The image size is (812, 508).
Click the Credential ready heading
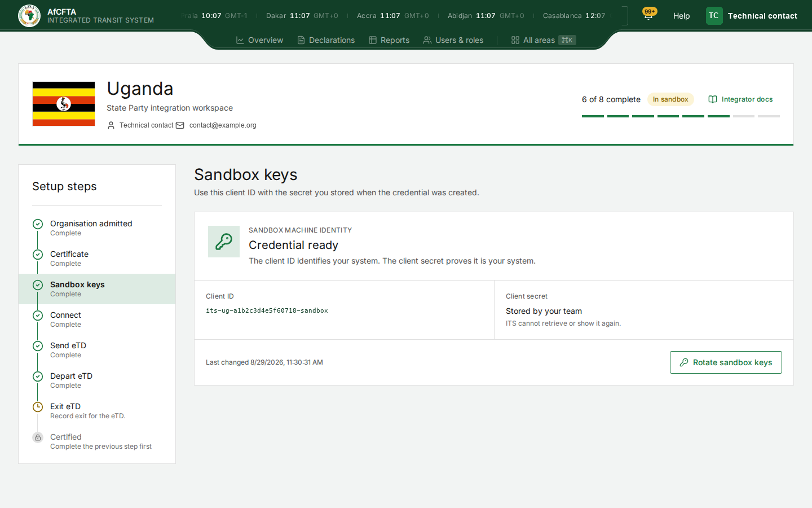pos(293,245)
